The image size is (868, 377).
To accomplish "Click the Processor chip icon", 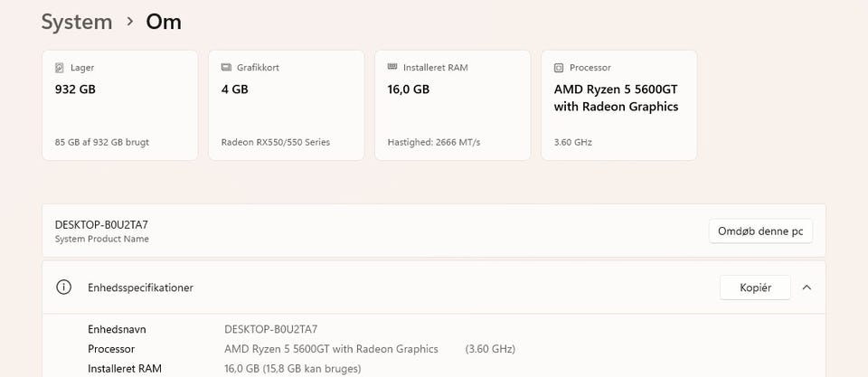I will click(559, 68).
